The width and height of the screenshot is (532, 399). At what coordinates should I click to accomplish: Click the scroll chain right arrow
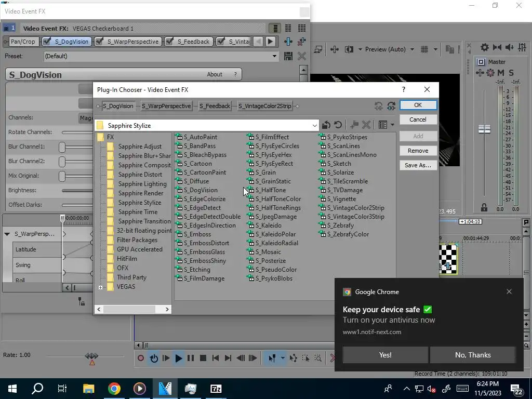(270, 42)
